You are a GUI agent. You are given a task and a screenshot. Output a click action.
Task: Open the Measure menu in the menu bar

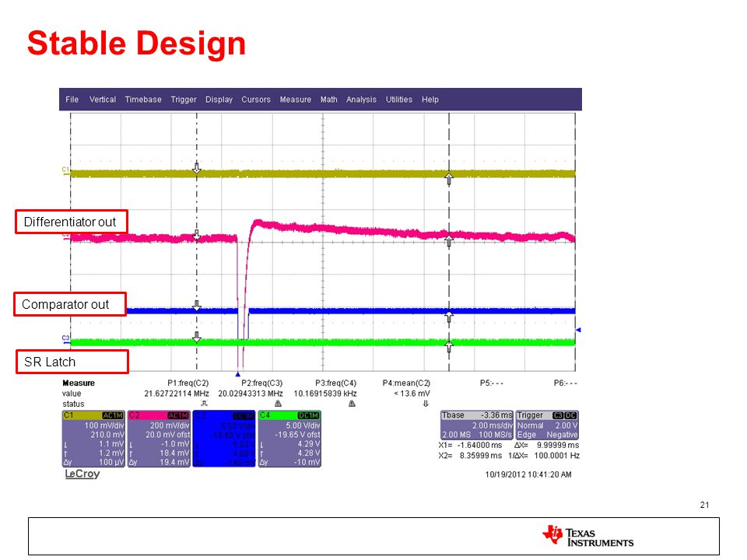[296, 100]
